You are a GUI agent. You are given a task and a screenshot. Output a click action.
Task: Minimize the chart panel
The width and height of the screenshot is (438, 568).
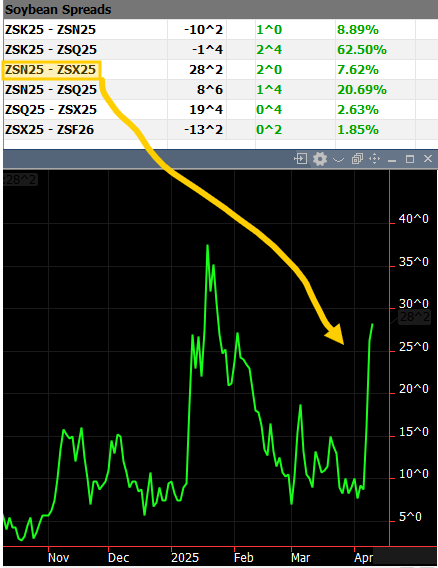point(392,160)
